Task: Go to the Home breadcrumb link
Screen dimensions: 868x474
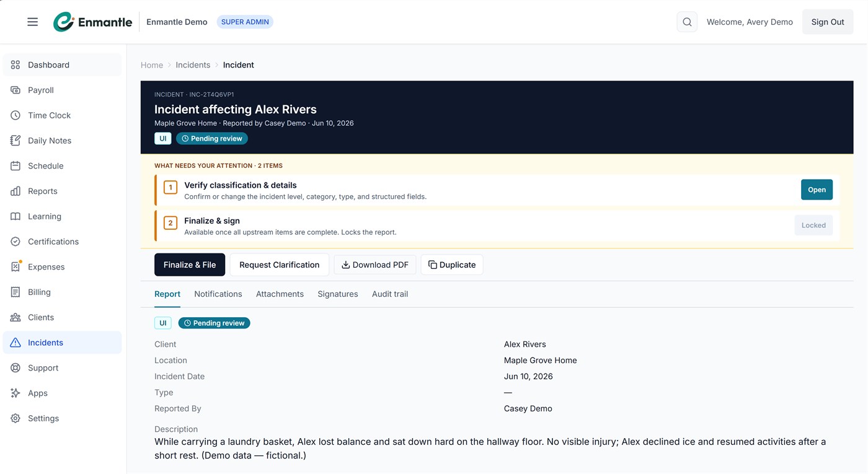Action: point(152,64)
